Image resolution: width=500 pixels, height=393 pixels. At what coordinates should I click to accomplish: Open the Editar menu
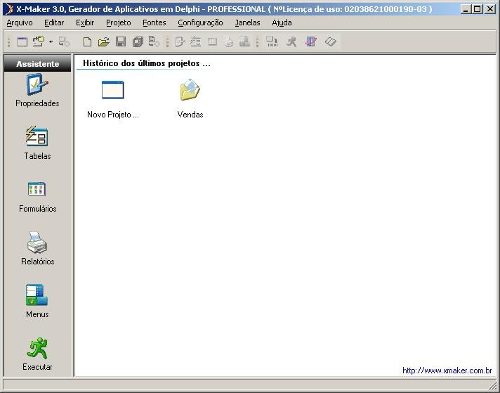54,23
